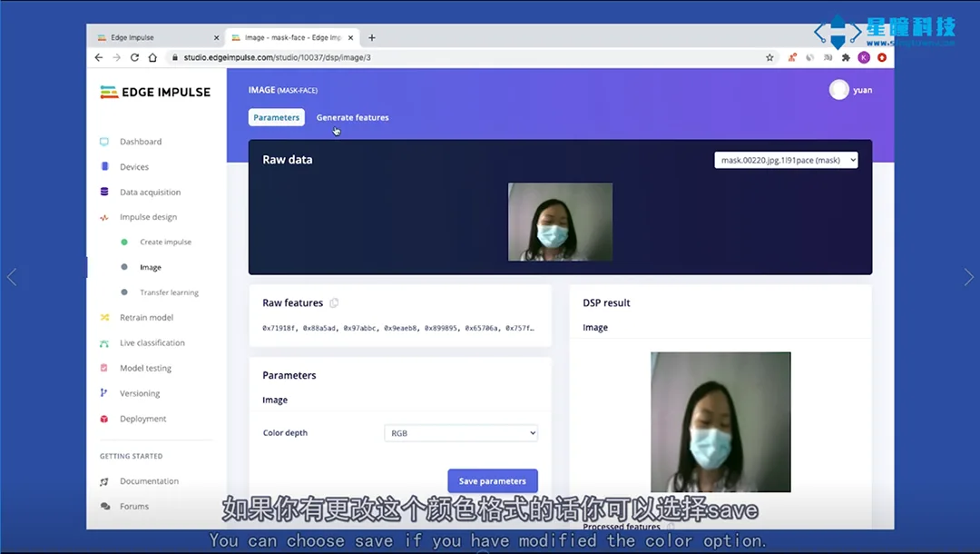Image resolution: width=980 pixels, height=554 pixels.
Task: Click the right slideshow arrow
Action: (x=968, y=276)
